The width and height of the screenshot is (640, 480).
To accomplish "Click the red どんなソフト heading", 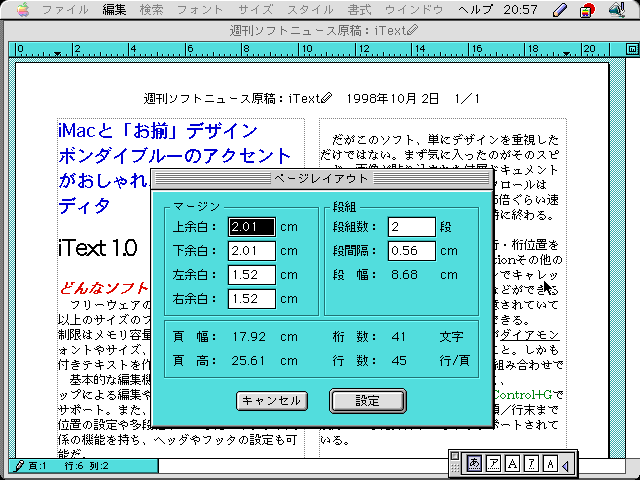I will point(104,288).
